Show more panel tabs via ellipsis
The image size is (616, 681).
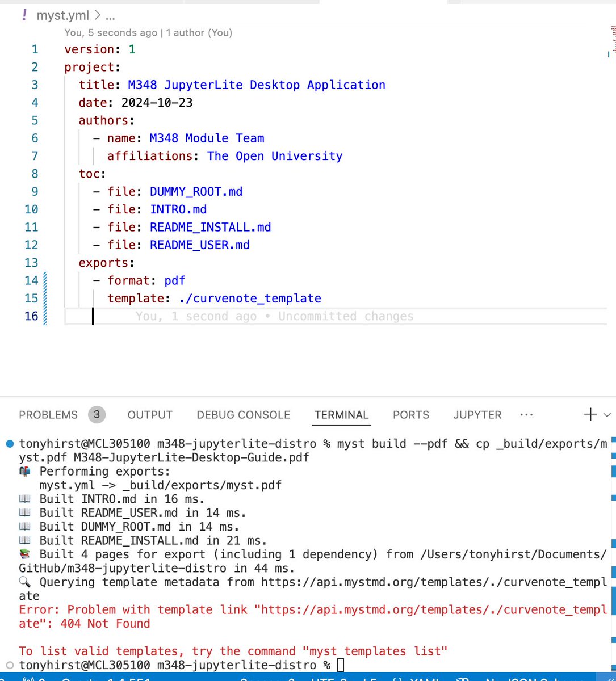526,415
